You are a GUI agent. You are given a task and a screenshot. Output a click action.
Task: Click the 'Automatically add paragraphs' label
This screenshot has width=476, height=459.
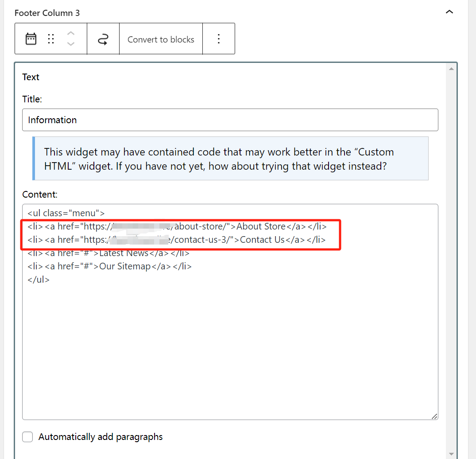point(101,437)
